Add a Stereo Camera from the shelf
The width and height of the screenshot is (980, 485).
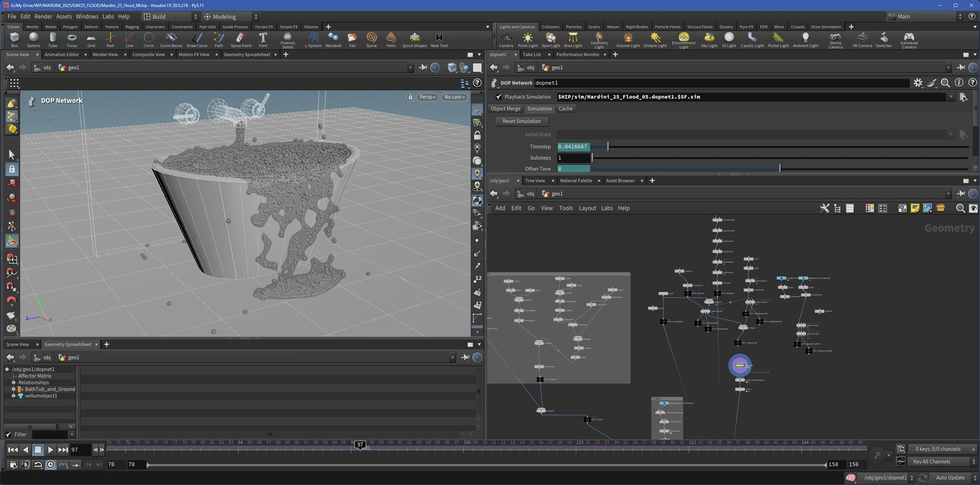pos(836,40)
